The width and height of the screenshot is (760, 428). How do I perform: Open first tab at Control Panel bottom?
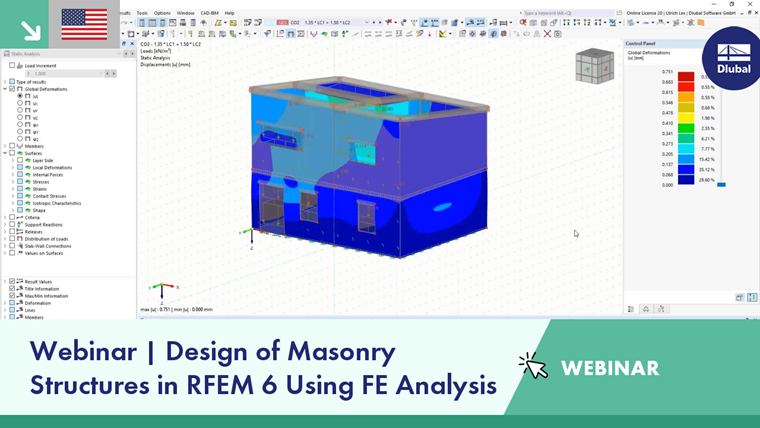point(631,309)
